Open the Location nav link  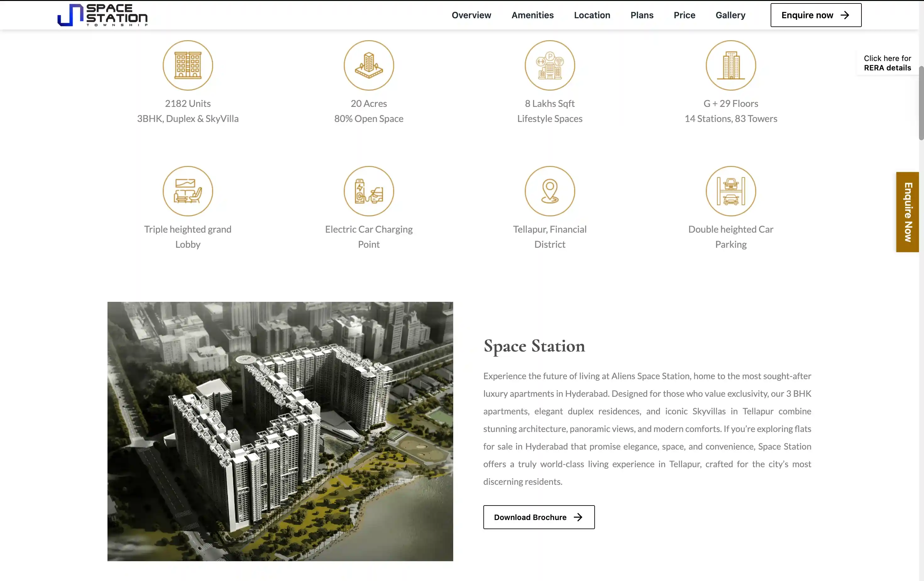point(592,15)
